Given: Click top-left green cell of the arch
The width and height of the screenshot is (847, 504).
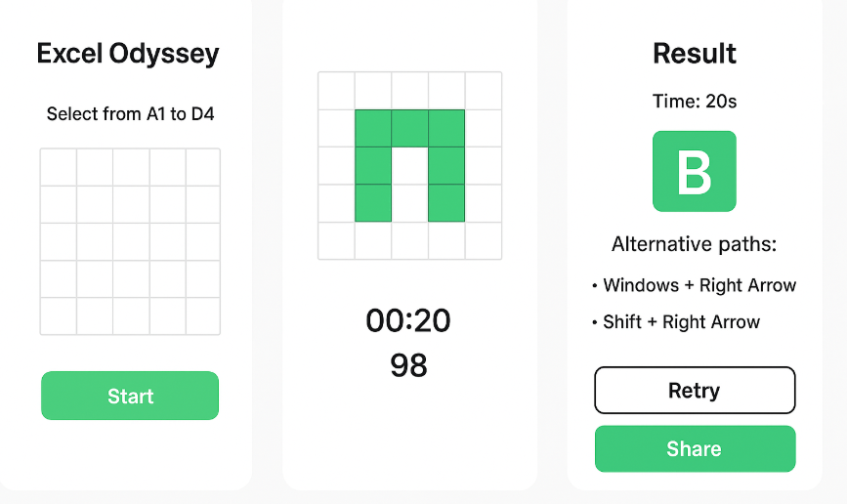Looking at the screenshot, I should (373, 128).
